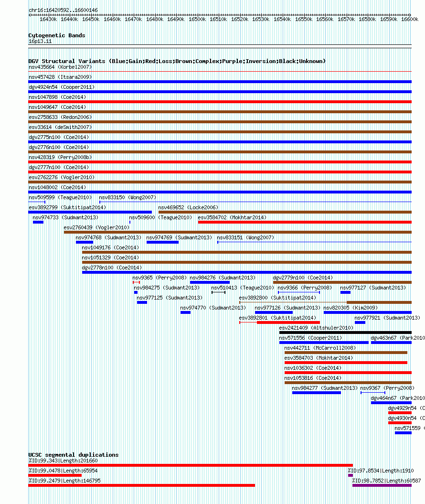This screenshot has height=504, width=425.
Task: Select nsv442711 (McCarroll2008) variant
Action: [x=320, y=348]
